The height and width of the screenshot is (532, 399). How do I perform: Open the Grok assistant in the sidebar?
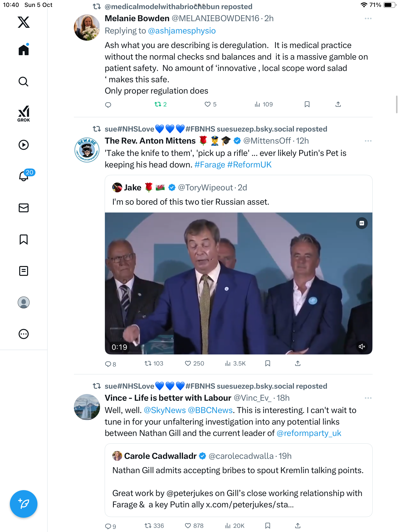(24, 114)
